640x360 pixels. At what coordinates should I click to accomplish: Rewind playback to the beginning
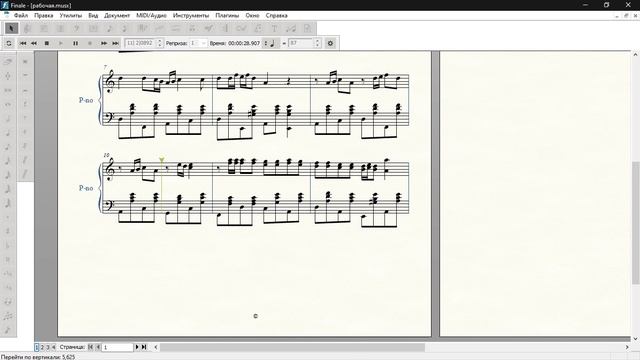pyautogui.click(x=23, y=43)
